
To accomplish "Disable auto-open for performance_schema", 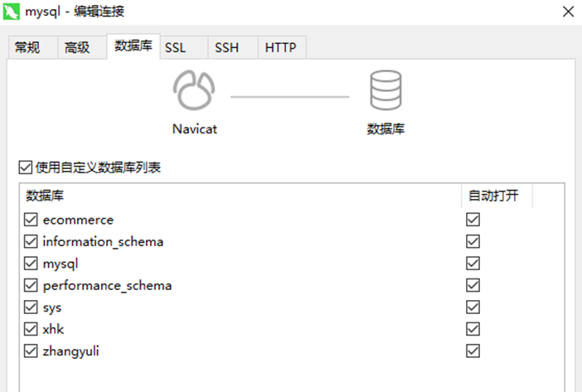I will point(473,286).
